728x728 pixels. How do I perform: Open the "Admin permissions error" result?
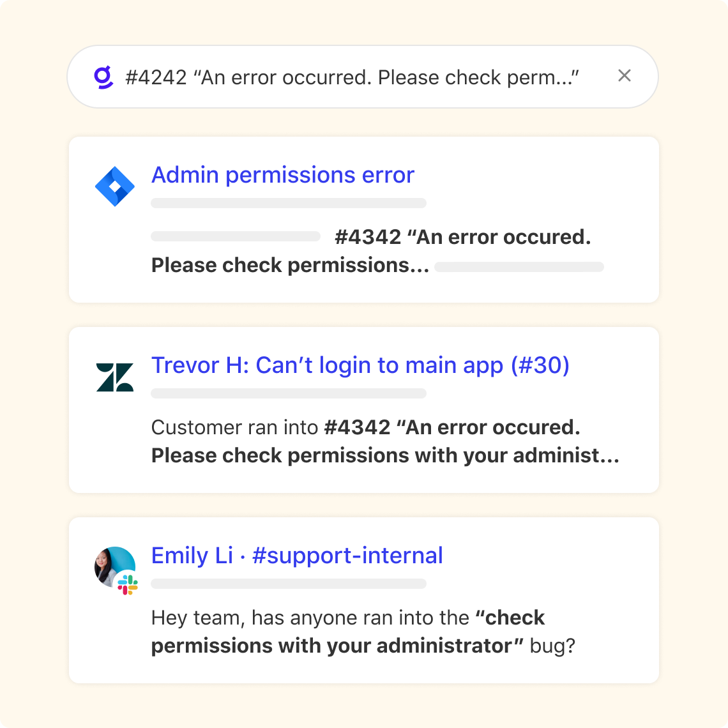tap(283, 175)
